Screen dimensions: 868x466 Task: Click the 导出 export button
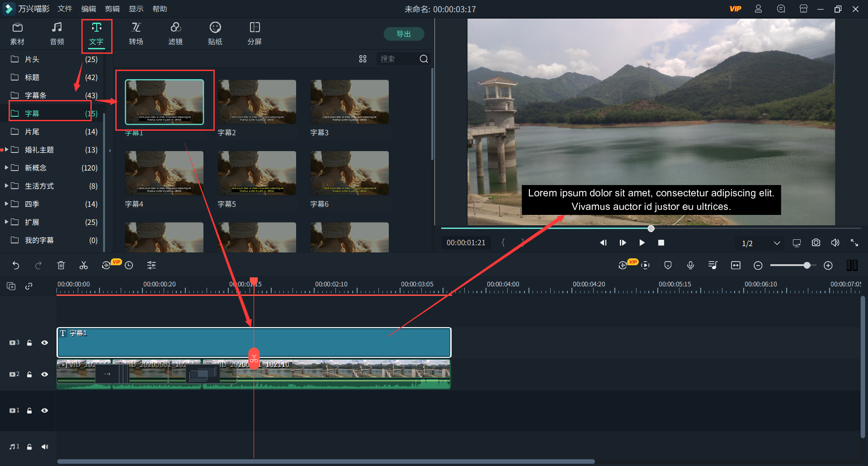point(404,34)
